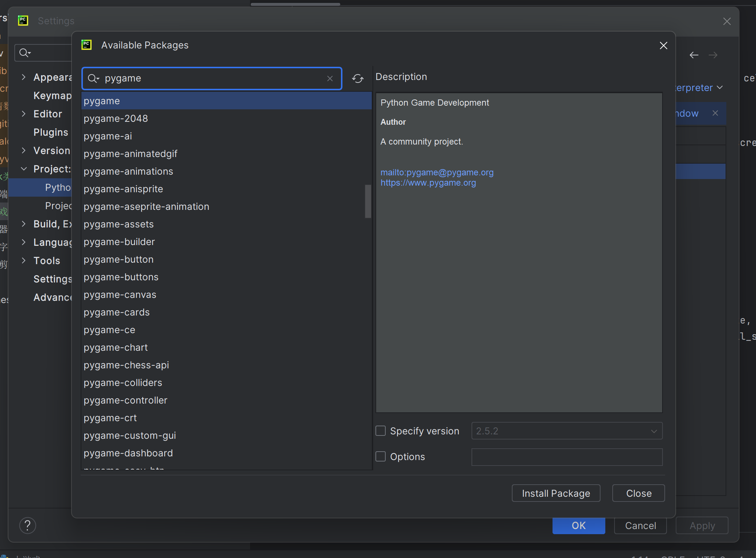
Task: Expand the Appearance settings node
Action: tap(24, 77)
